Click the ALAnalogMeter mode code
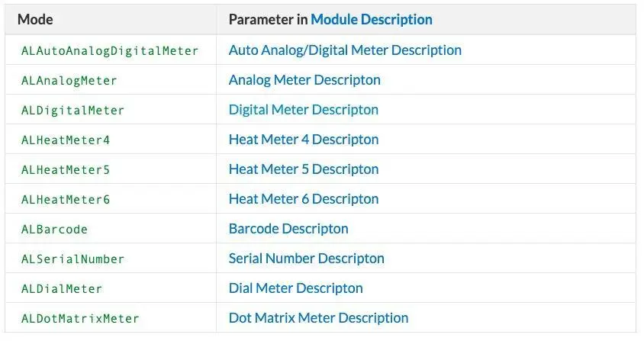Screen dimensions: 644x341 [69, 81]
